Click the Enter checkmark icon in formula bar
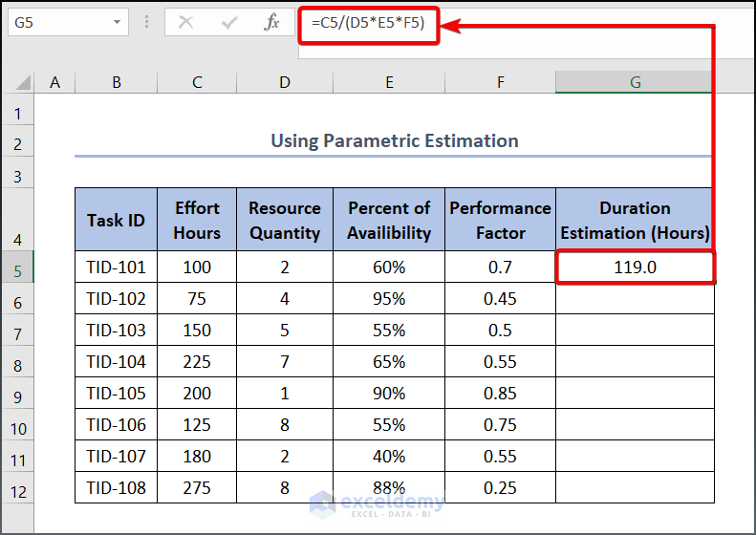The width and height of the screenshot is (756, 535). pos(228,22)
